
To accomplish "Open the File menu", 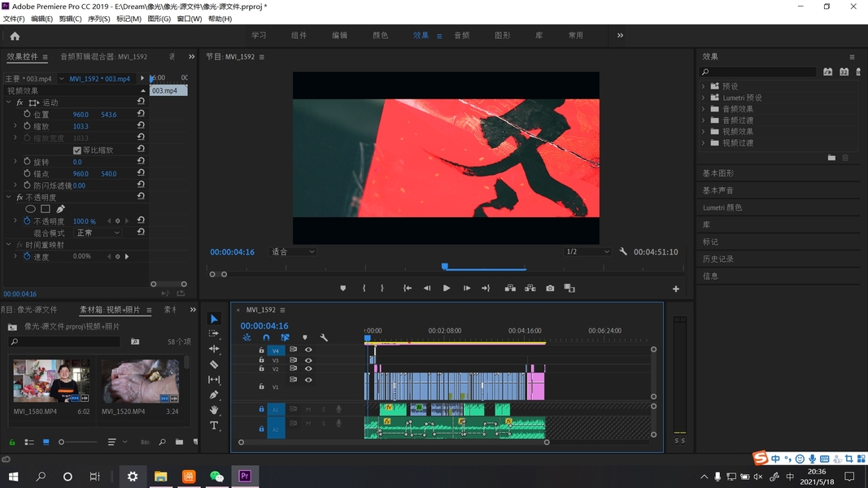I will coord(14,19).
